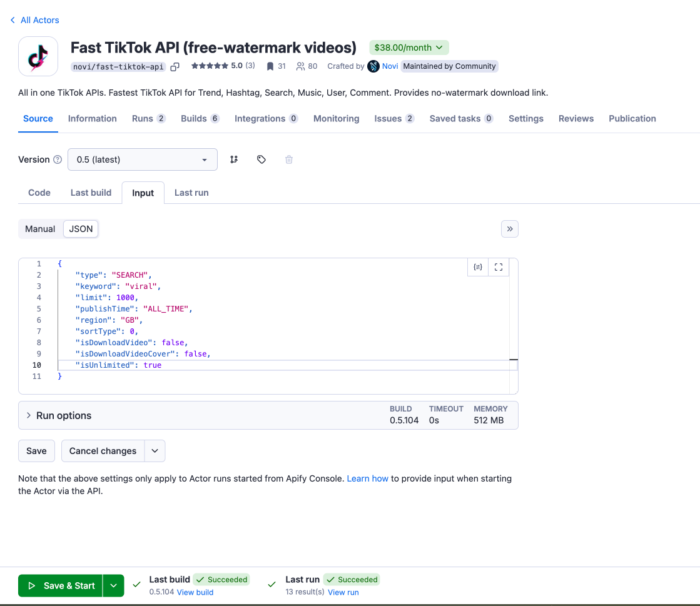Go back via All Actors link
This screenshot has width=700, height=606.
pos(40,20)
